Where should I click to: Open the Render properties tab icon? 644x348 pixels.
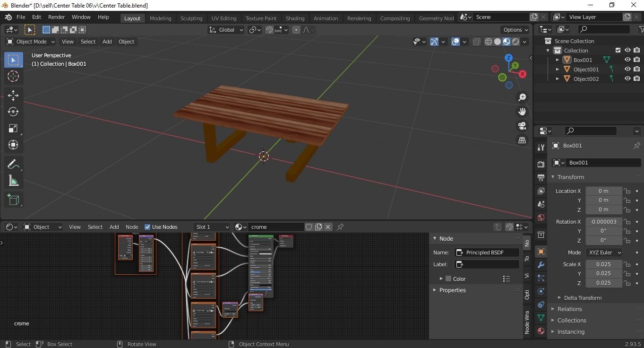541,164
